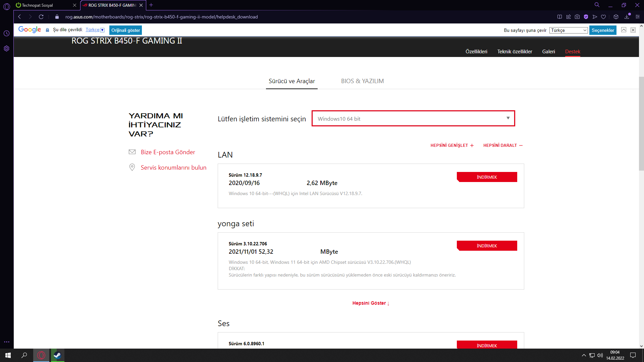Collapse all sections with HEPSİNİ DARALT
Viewport: 644px width, 362px height.
pos(503,145)
